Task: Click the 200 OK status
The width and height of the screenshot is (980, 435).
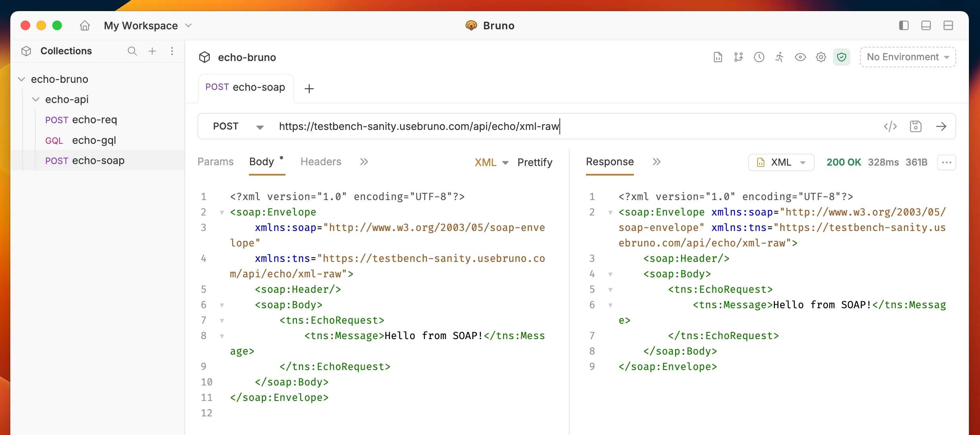Action: 844,162
